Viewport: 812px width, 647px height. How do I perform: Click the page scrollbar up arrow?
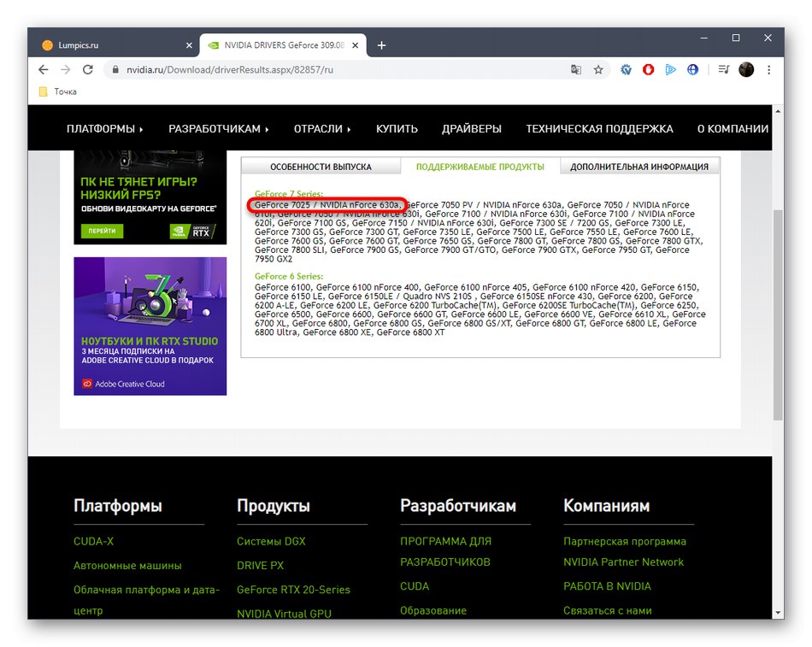coord(778,111)
